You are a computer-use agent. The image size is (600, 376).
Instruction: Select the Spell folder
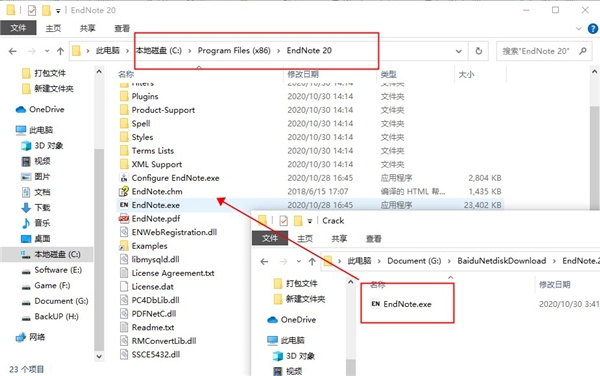141,124
